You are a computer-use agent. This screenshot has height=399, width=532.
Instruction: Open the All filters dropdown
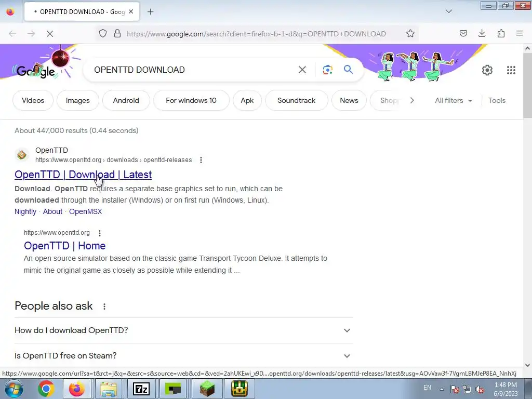coord(453,100)
